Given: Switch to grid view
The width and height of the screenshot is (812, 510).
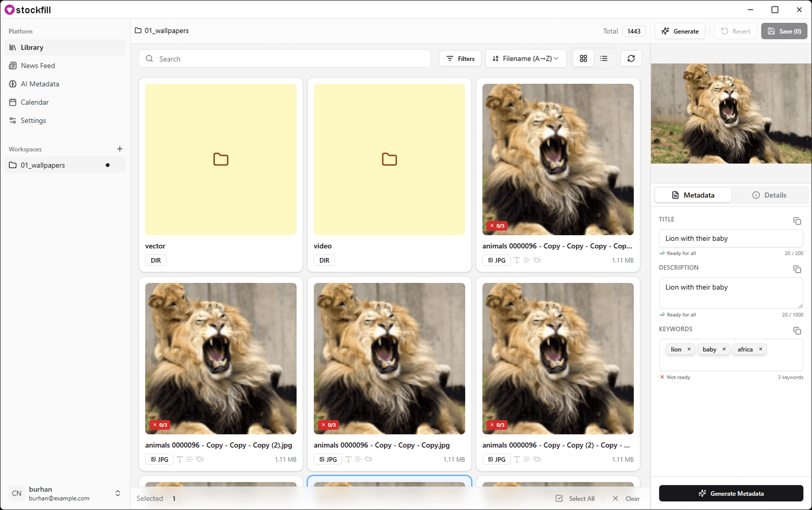Looking at the screenshot, I should tap(583, 58).
